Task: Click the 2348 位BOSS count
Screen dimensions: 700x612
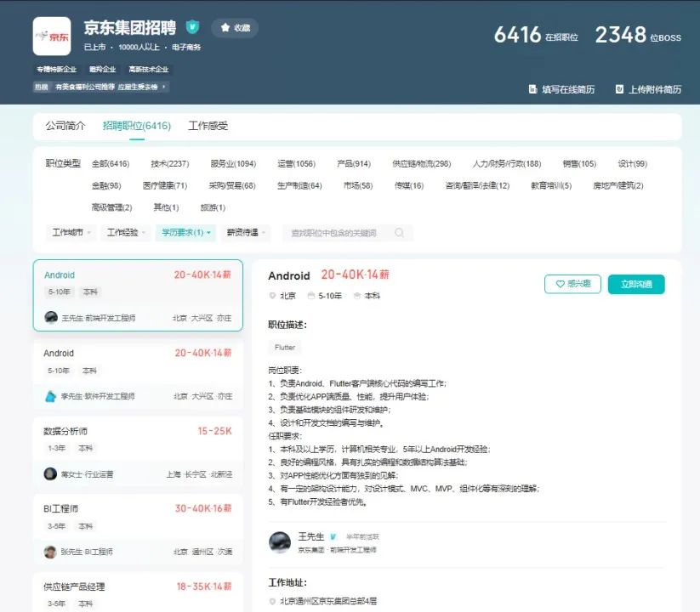Action: click(x=639, y=35)
